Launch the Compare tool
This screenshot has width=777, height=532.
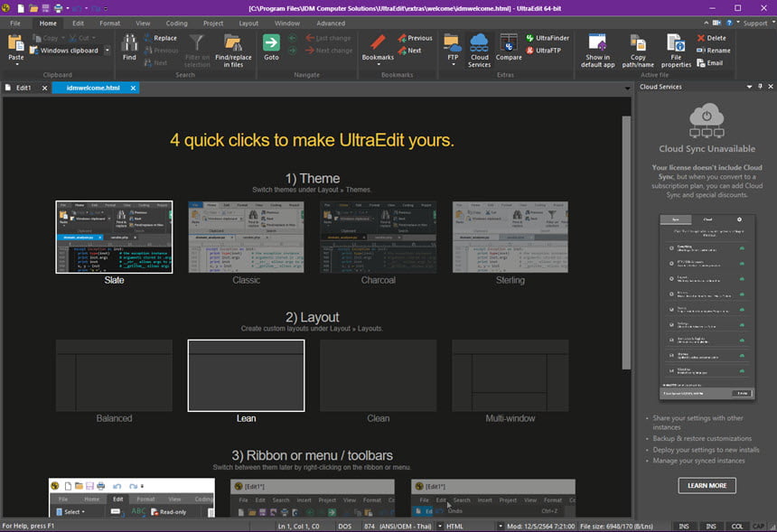[509, 48]
